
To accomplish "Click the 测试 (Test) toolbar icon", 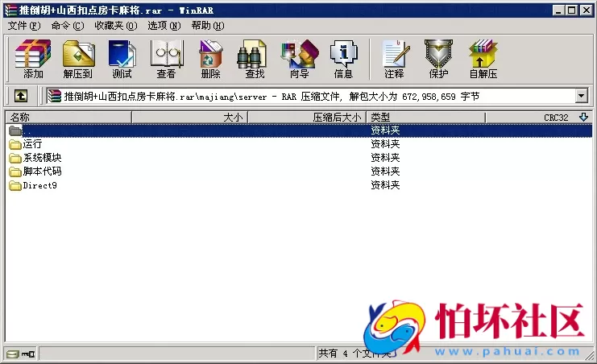I will (122, 59).
